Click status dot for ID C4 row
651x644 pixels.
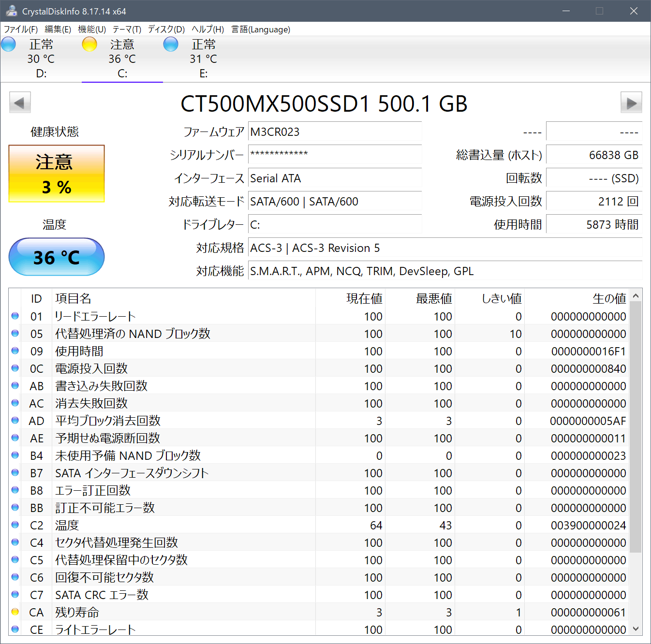tap(15, 542)
